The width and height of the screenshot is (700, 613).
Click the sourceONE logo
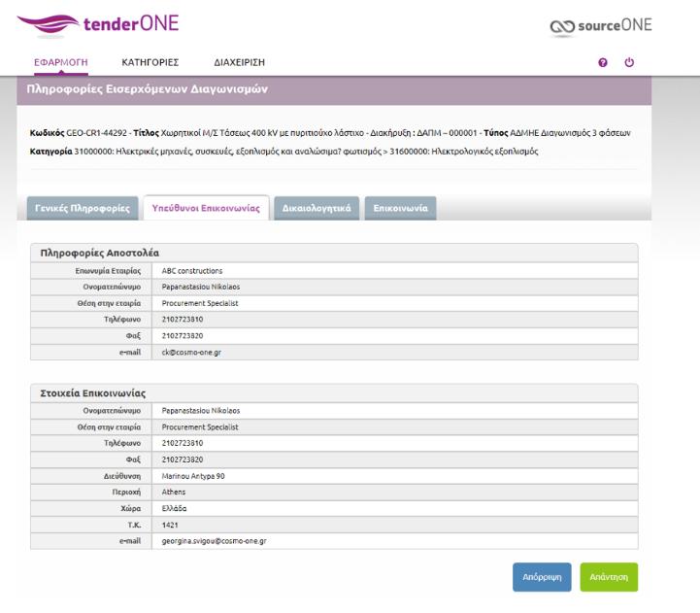point(601,26)
